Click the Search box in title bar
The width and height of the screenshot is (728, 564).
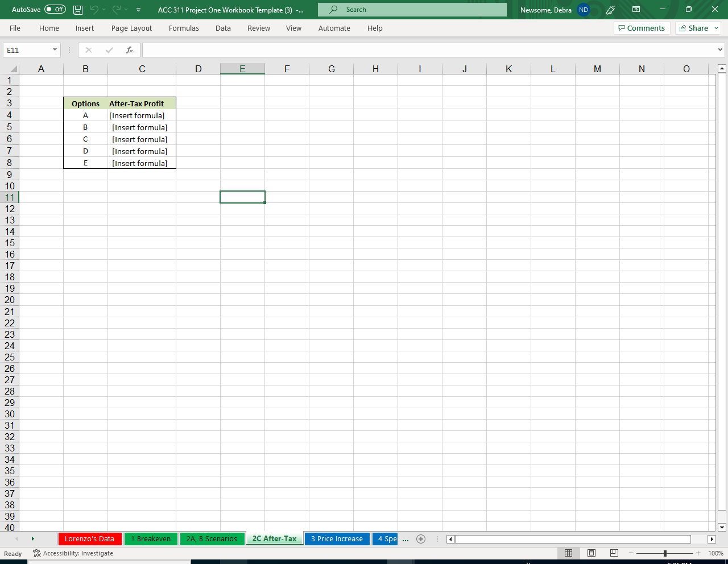coord(412,10)
